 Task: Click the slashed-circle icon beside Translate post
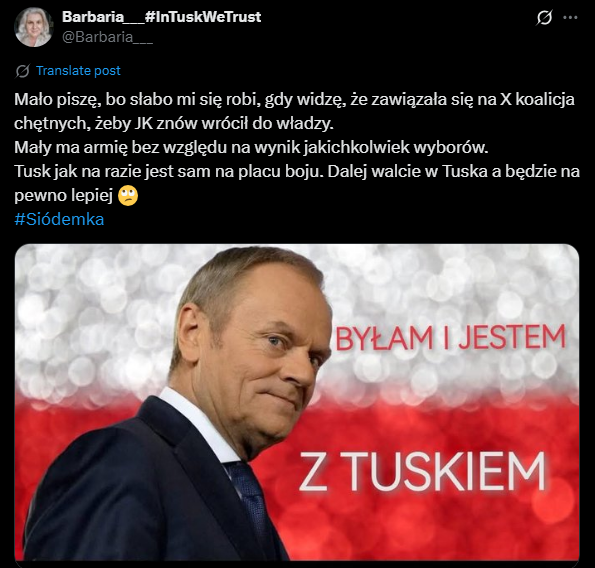[x=22, y=71]
